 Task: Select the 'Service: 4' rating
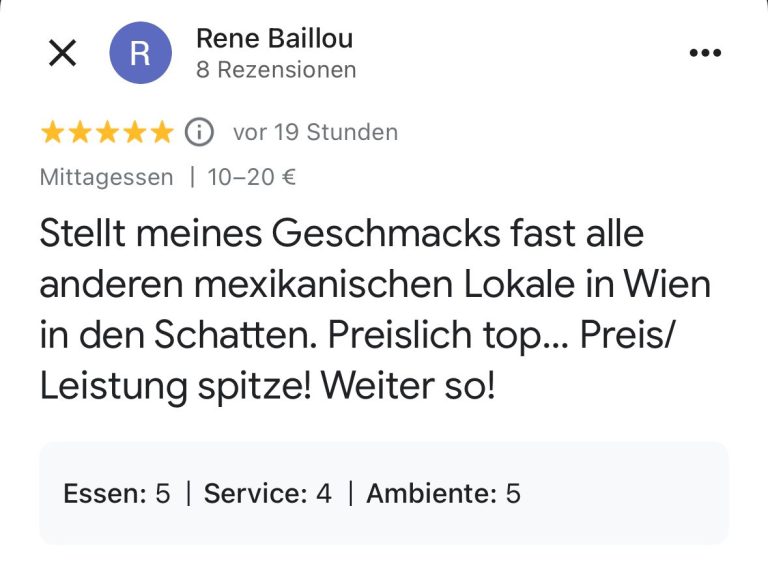click(268, 493)
